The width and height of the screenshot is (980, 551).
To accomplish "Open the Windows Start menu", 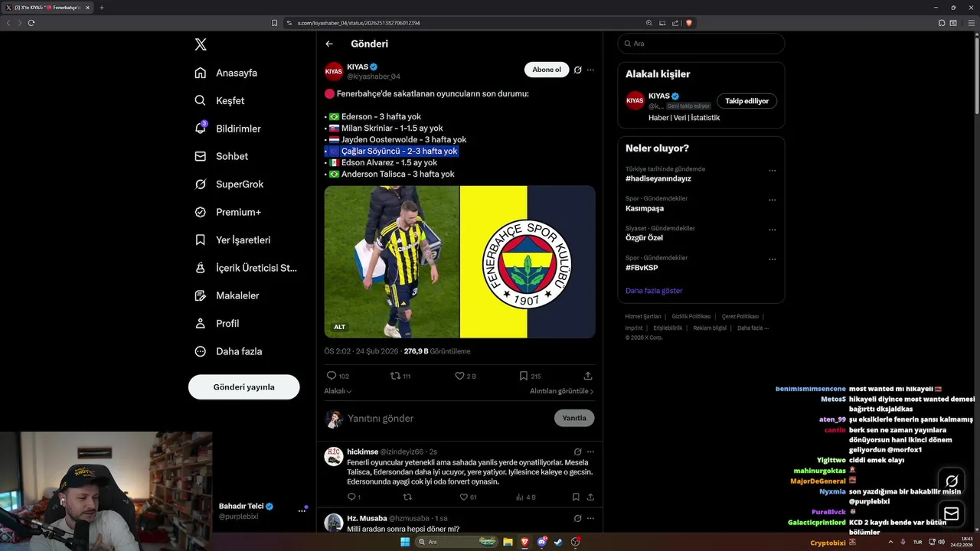I will (x=405, y=542).
